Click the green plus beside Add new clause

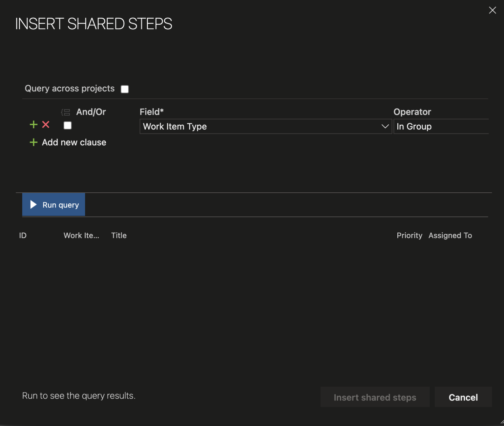[x=33, y=142]
